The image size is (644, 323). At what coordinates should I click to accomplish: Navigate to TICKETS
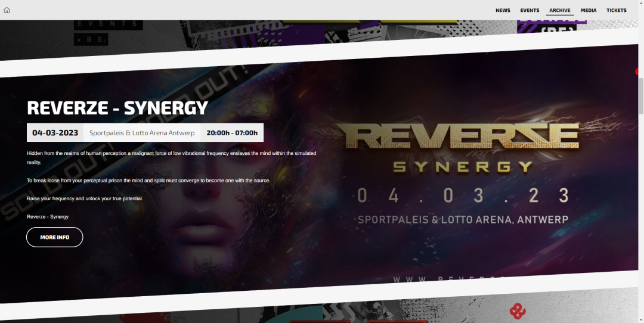coord(617,10)
